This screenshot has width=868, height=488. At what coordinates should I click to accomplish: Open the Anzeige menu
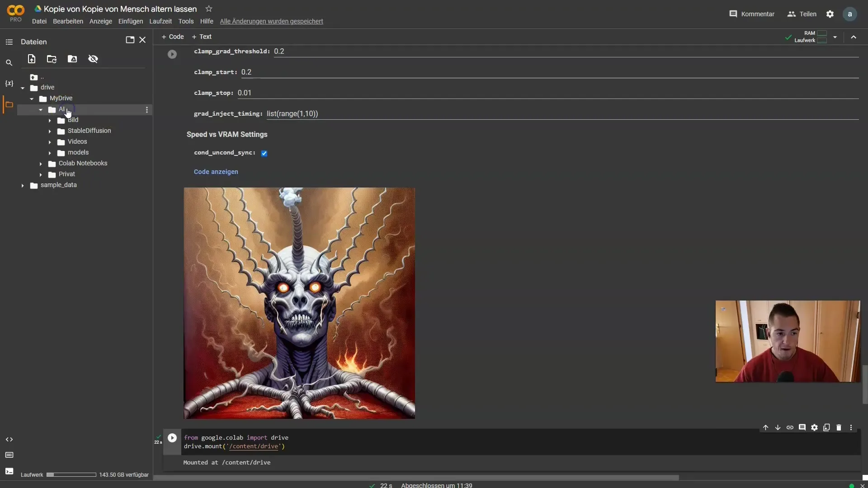coord(100,21)
